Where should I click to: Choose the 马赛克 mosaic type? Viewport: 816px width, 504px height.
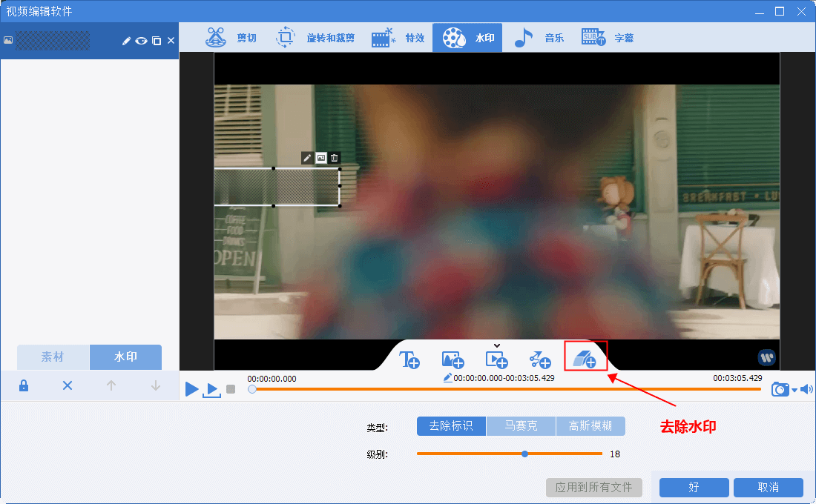click(x=521, y=426)
